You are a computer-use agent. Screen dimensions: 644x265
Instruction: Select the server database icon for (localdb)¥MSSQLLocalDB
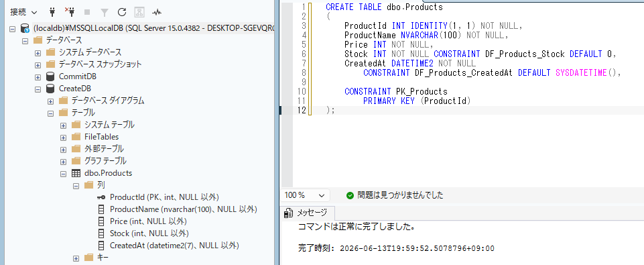(x=25, y=29)
